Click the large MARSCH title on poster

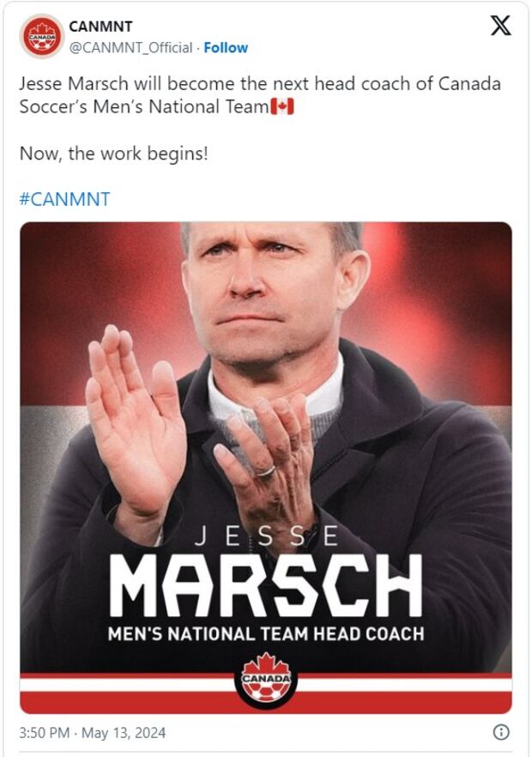(266, 585)
